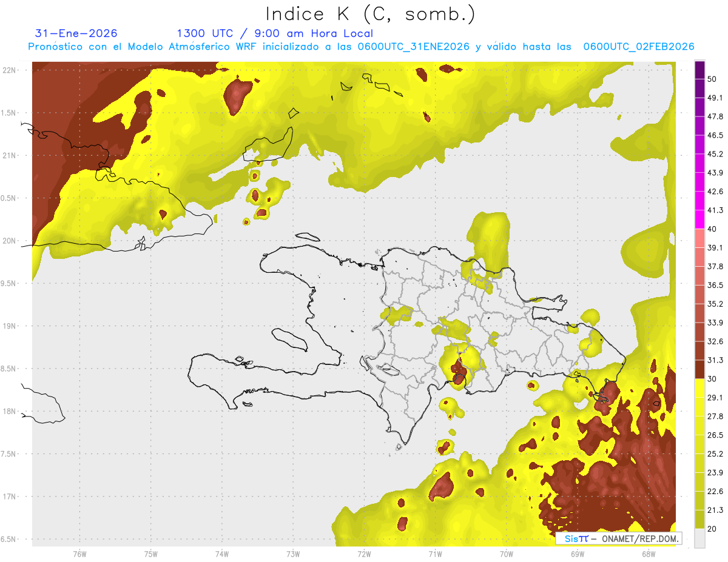Click the colorbar value 21.3
The height and width of the screenshot is (562, 728).
pos(715,510)
